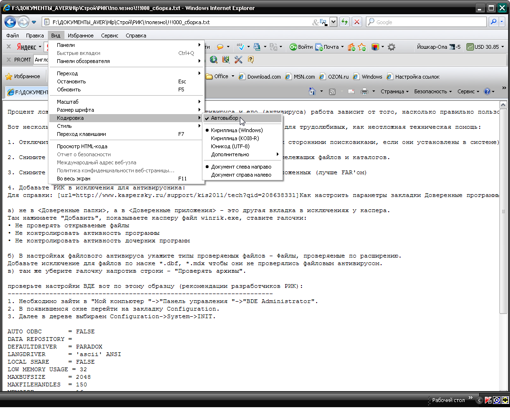
Task: Select Документ справа налево direction
Action: (241, 175)
